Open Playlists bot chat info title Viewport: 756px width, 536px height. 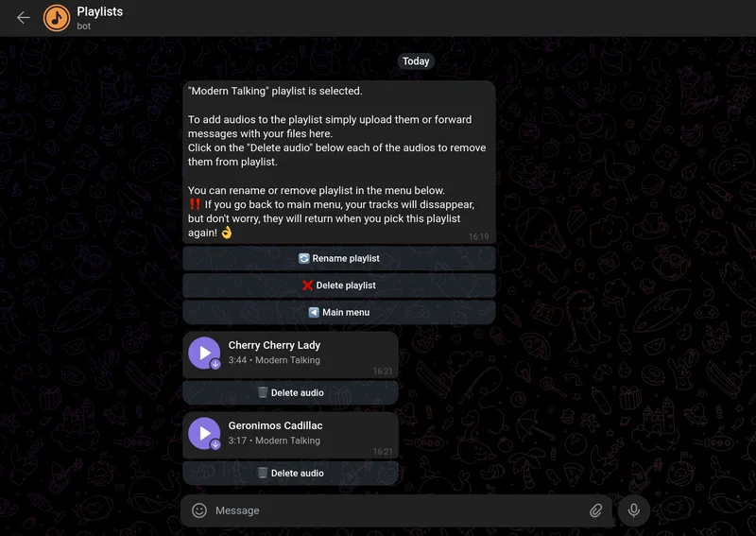click(x=100, y=11)
